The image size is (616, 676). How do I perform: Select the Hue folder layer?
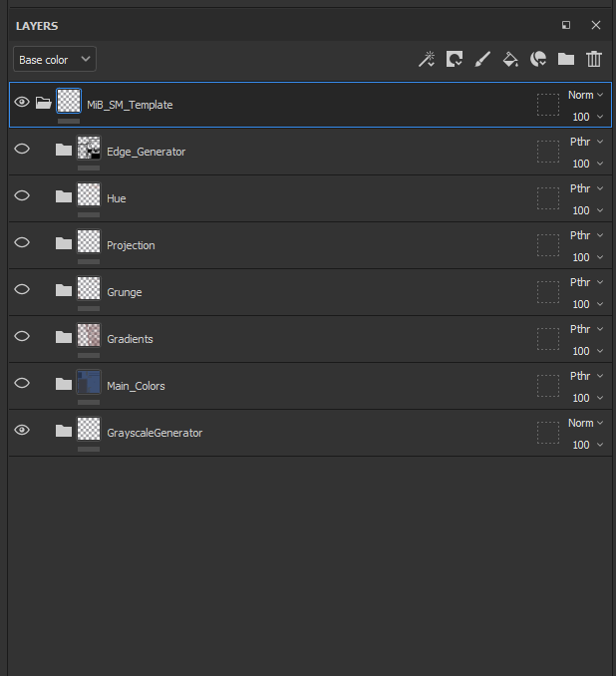click(117, 198)
